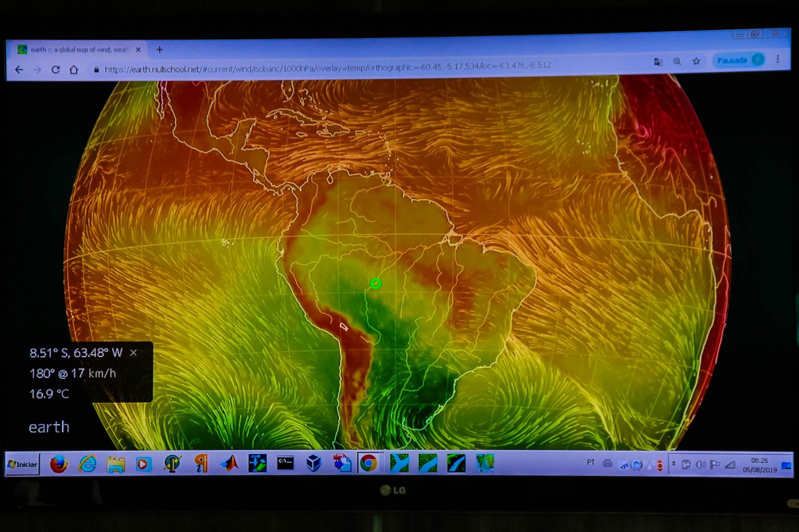
Task: Open the earth menu label
Action: click(49, 427)
